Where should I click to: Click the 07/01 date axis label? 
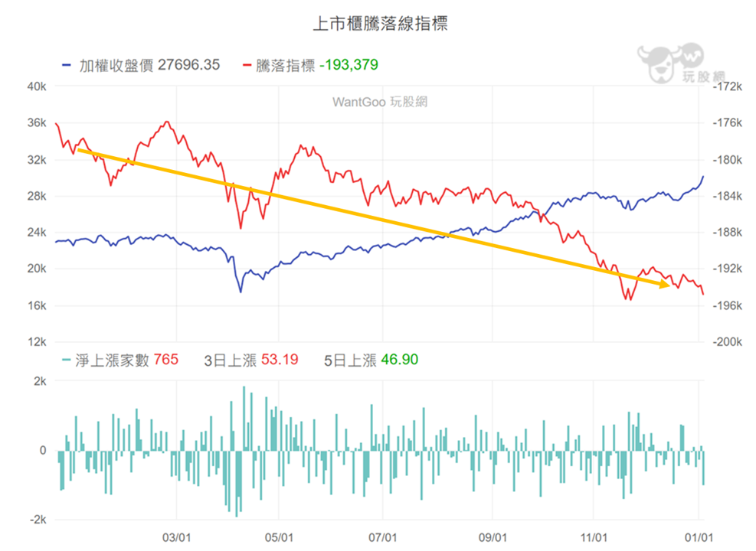383,538
